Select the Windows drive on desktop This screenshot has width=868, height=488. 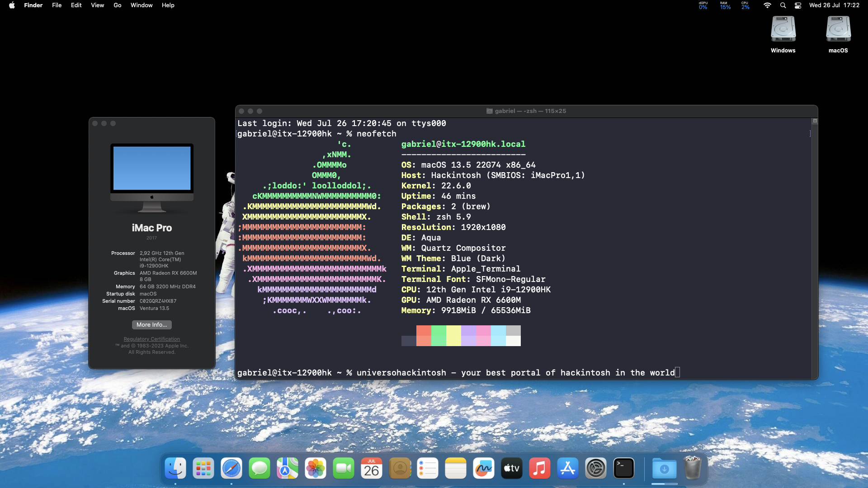pyautogui.click(x=783, y=35)
